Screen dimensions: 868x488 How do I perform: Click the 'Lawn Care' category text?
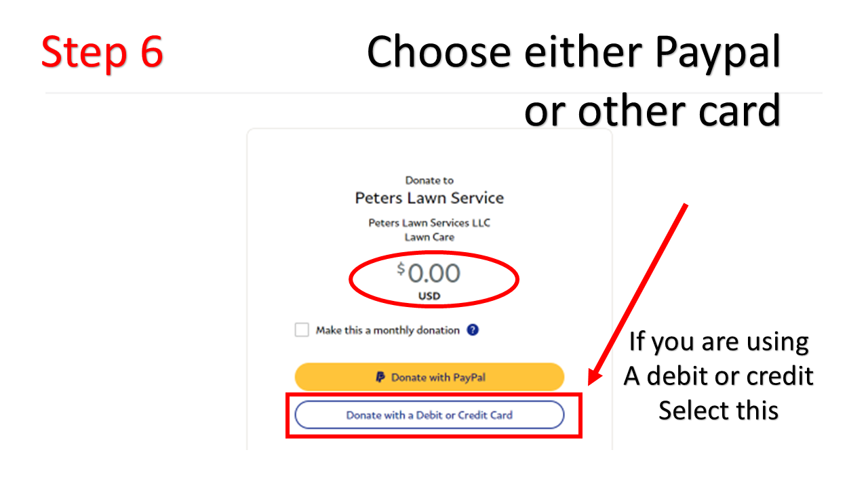429,237
